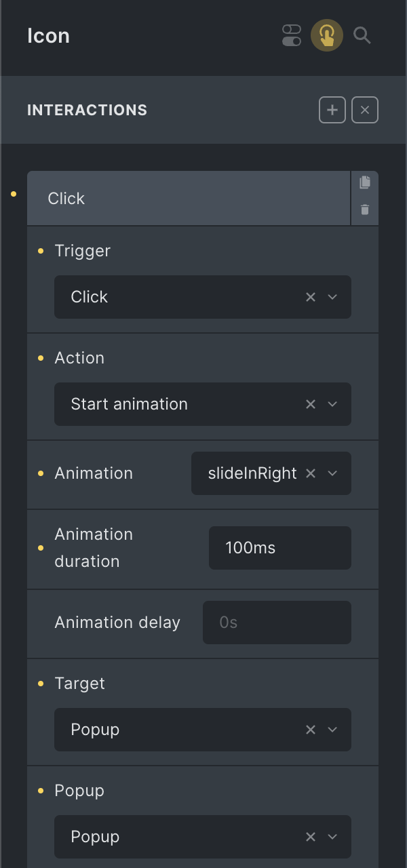Collapse the Click interaction header
The width and height of the screenshot is (407, 868).
[189, 199]
